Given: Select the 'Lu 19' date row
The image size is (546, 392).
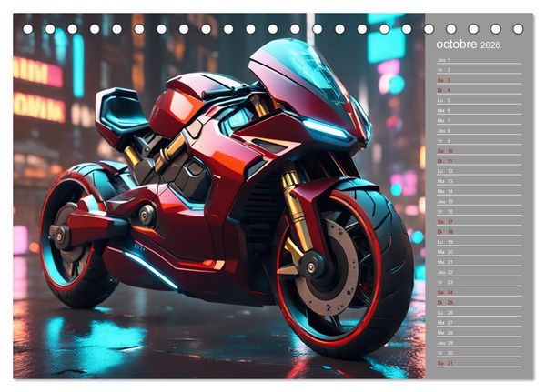Looking at the screenshot, I should (480, 242).
